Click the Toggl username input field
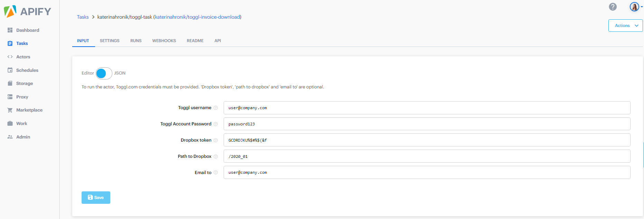Screen dimensions: 644x219 [x=427, y=108]
